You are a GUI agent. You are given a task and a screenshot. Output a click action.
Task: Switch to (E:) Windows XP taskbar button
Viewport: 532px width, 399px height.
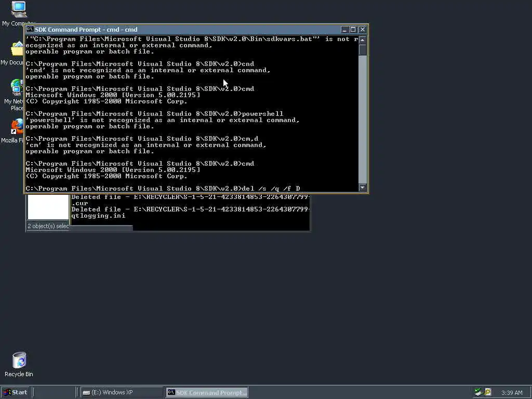[x=123, y=393]
